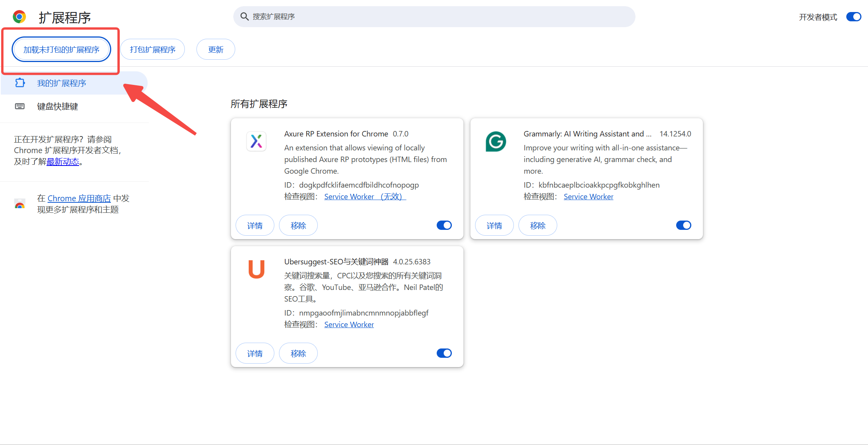Click 打包扩展程序 button
Viewport: 868px width, 445px height.
[152, 50]
